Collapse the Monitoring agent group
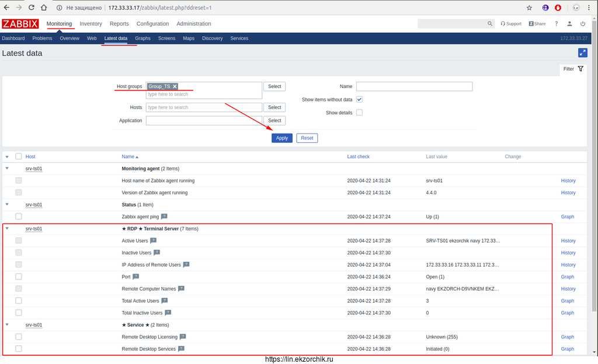 (7, 169)
